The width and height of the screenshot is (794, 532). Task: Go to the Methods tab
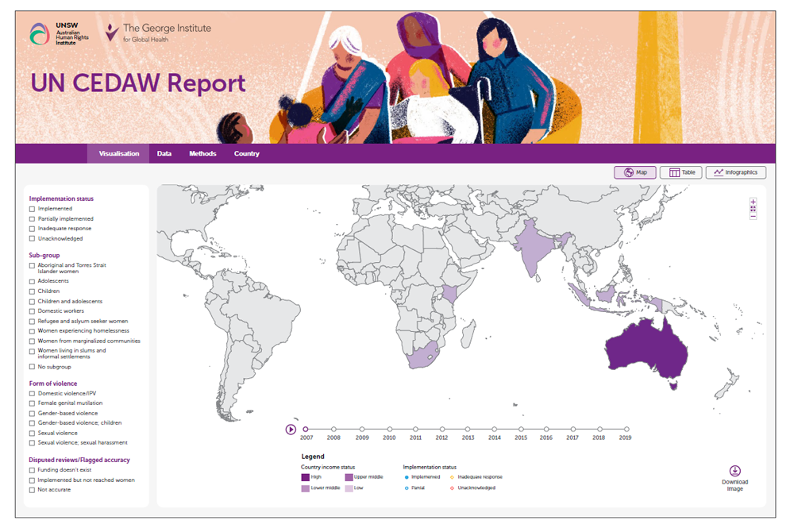pyautogui.click(x=202, y=153)
